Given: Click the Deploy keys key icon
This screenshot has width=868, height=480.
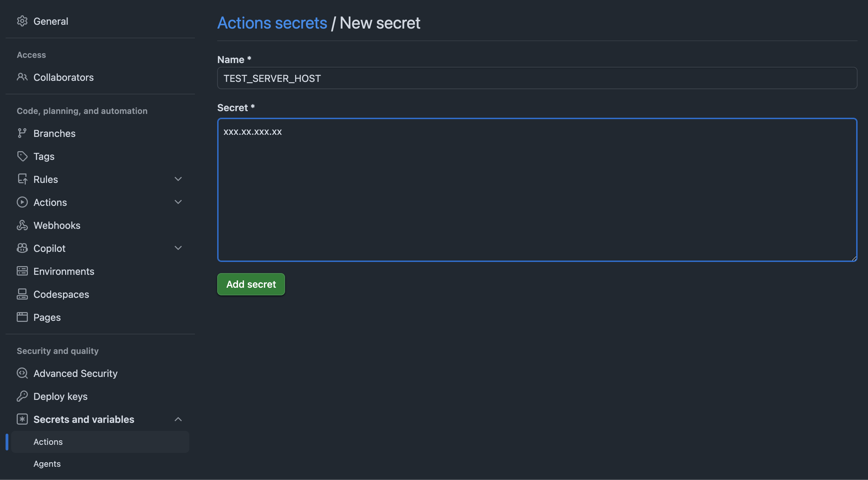Looking at the screenshot, I should (x=22, y=396).
